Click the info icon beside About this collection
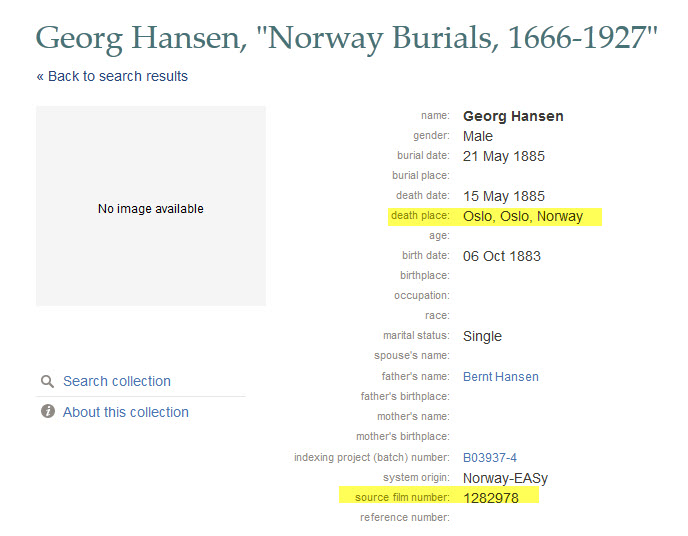 pyautogui.click(x=48, y=411)
